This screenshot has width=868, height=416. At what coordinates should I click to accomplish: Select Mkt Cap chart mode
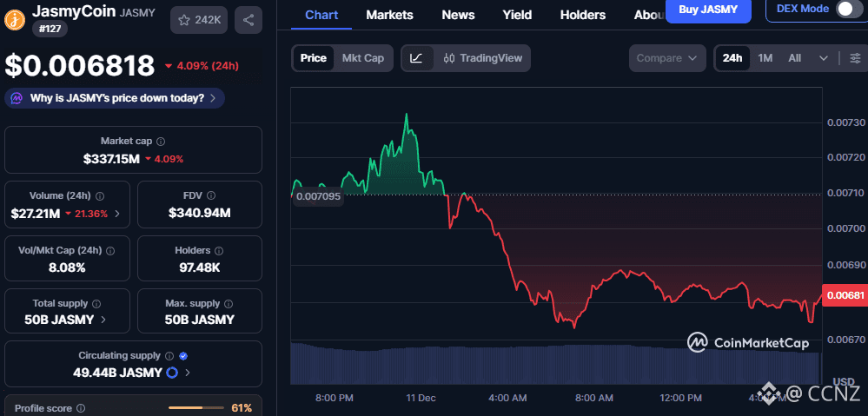point(363,58)
